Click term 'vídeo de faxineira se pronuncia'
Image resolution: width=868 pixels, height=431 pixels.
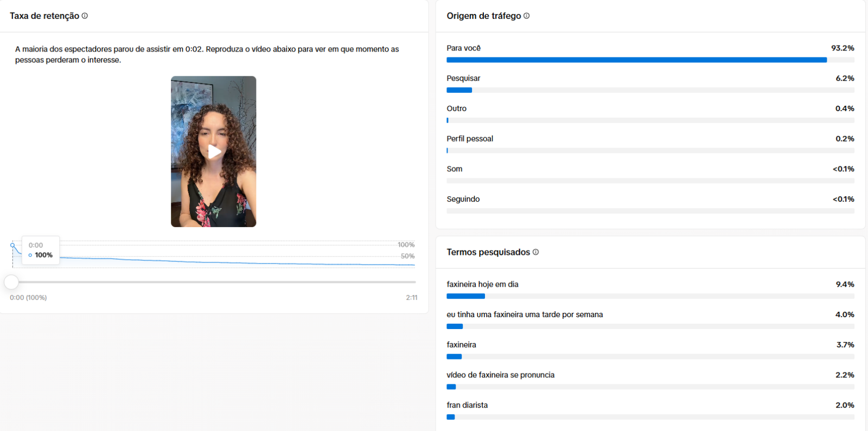point(501,375)
